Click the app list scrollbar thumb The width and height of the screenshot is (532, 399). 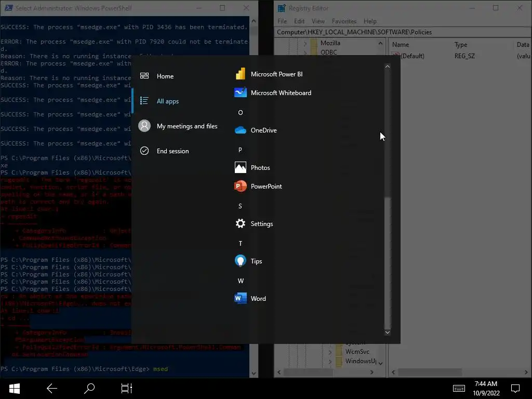click(x=388, y=263)
